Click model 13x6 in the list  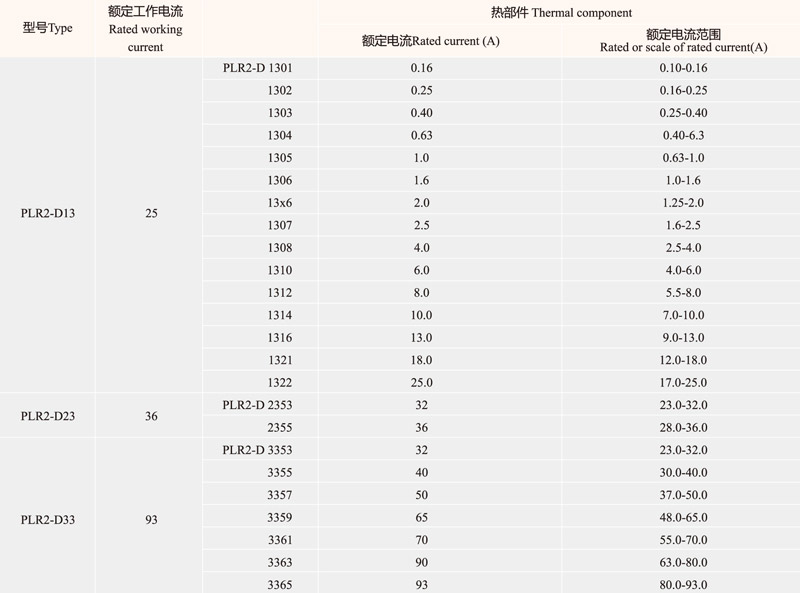coord(280,201)
